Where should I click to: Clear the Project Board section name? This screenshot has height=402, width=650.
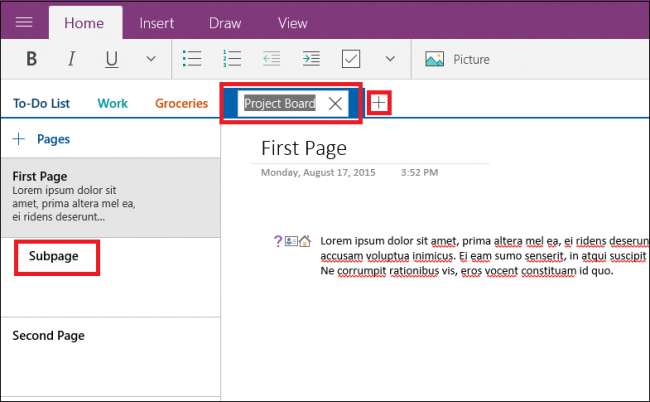coord(335,103)
